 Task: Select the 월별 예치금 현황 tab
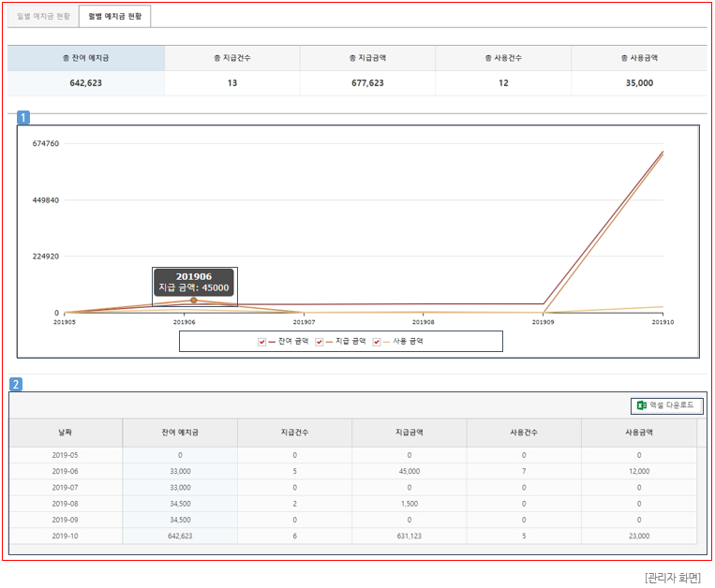[114, 17]
